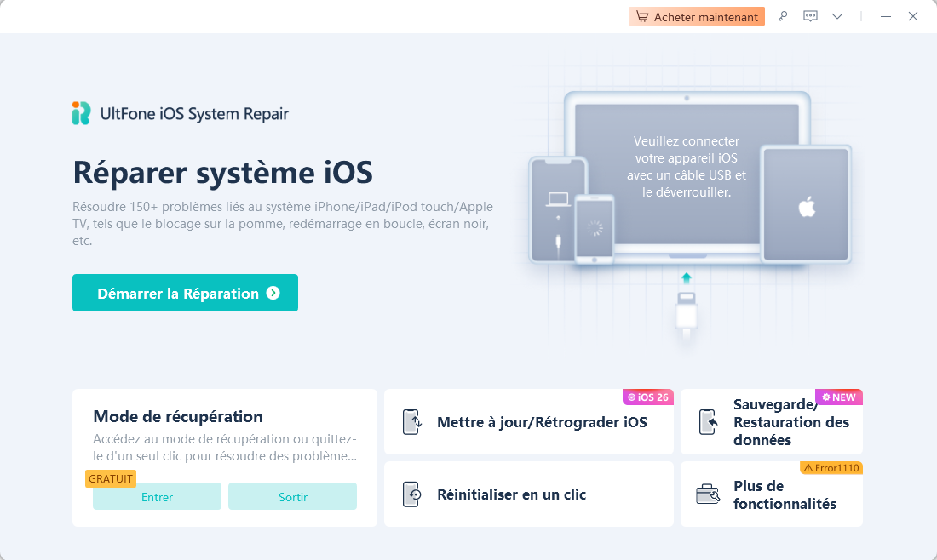Click the reset phone icon
Image resolution: width=937 pixels, height=560 pixels.
(x=411, y=494)
